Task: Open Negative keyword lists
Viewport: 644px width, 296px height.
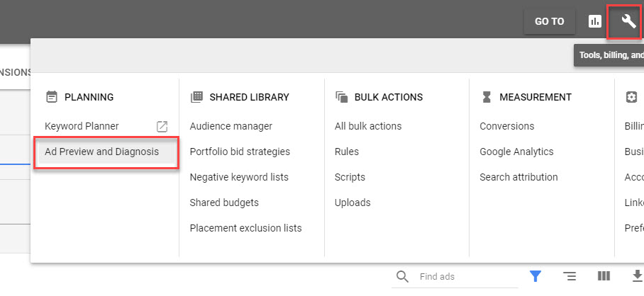Action: (239, 177)
